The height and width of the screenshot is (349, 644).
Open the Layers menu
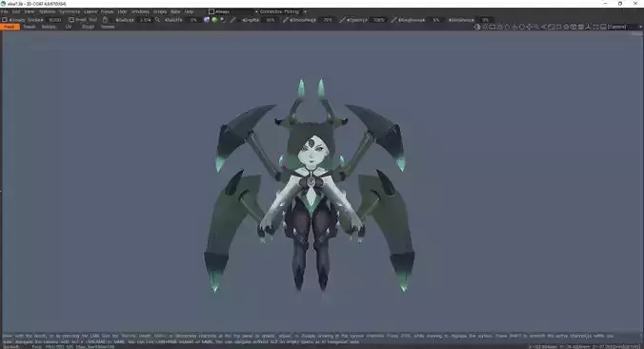tap(91, 11)
